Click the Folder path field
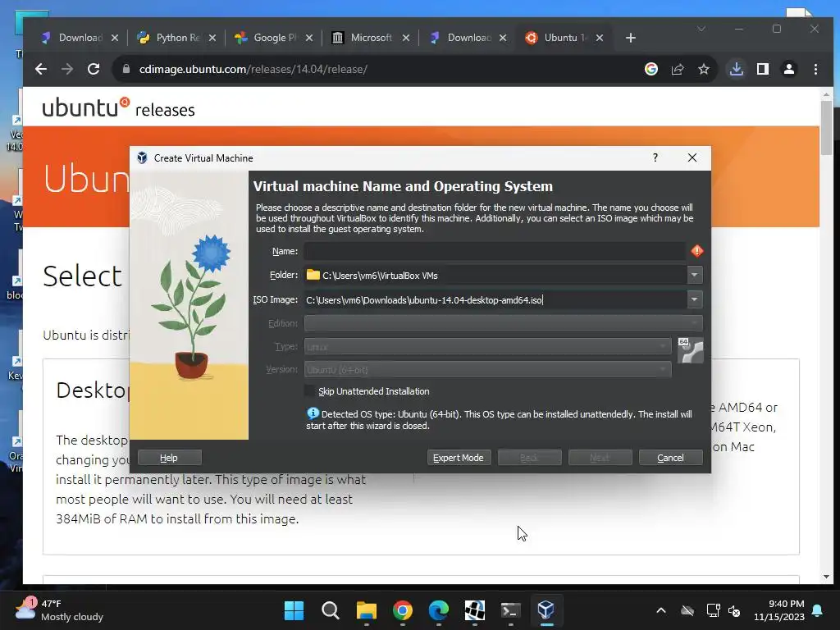The image size is (840, 630). (495, 275)
